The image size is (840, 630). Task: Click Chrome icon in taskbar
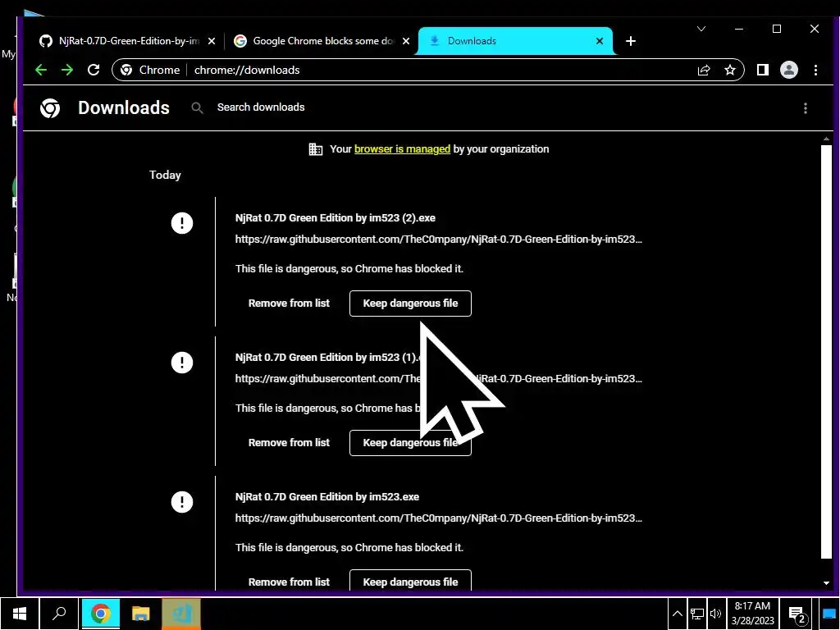coord(100,614)
